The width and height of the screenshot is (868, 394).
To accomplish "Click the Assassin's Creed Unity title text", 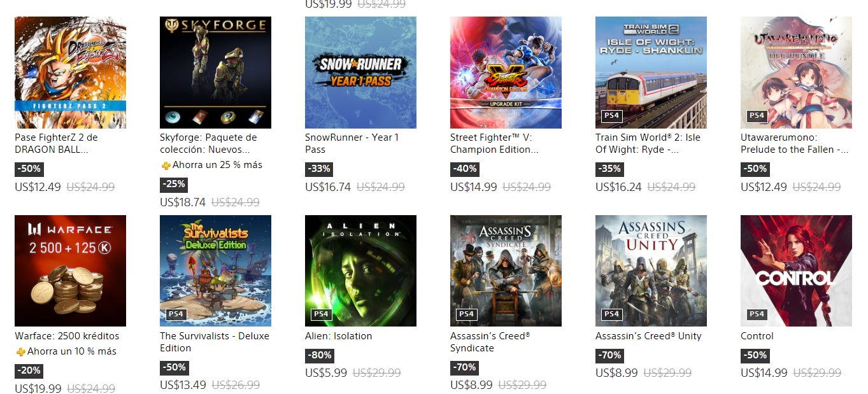I will click(648, 336).
